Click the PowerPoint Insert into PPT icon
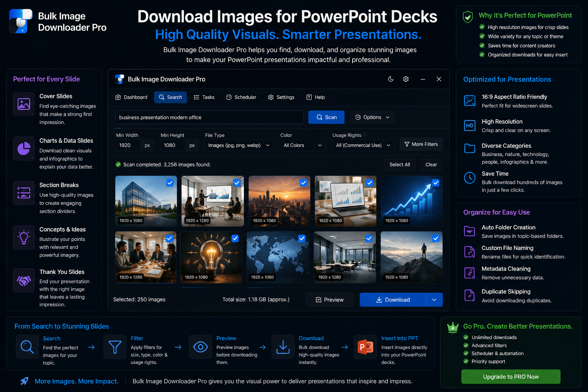Image resolution: width=588 pixels, height=392 pixels. coord(366,347)
